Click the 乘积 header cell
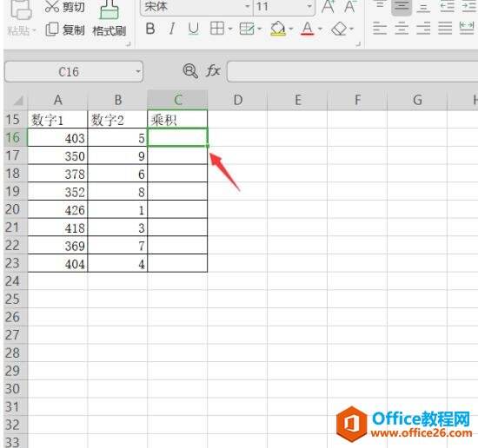This screenshot has height=448, width=478. coord(177,120)
